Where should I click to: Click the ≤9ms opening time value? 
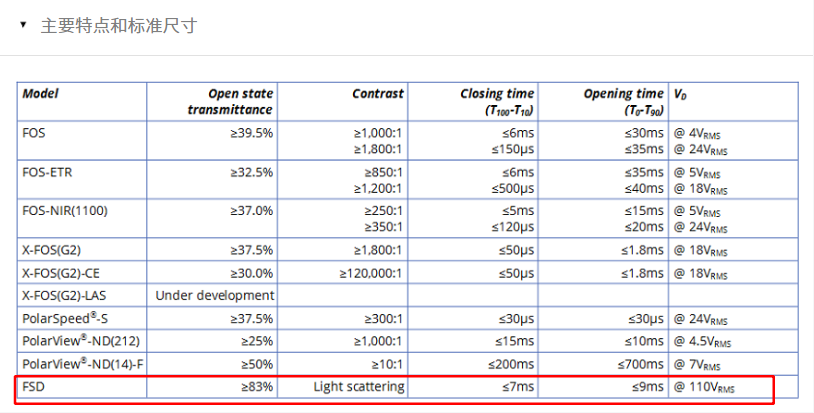point(647,387)
